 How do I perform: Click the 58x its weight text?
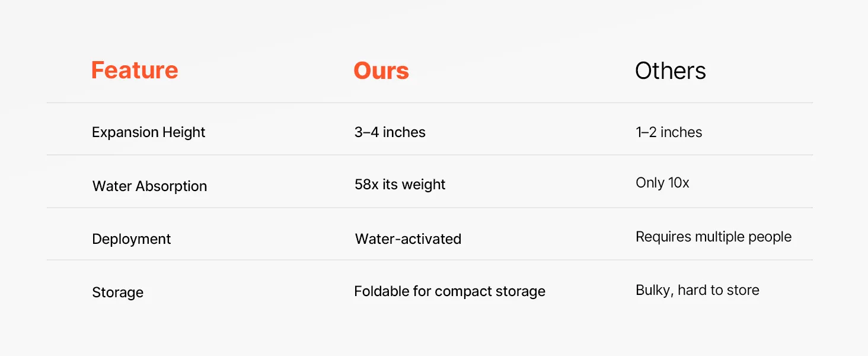[x=400, y=185]
